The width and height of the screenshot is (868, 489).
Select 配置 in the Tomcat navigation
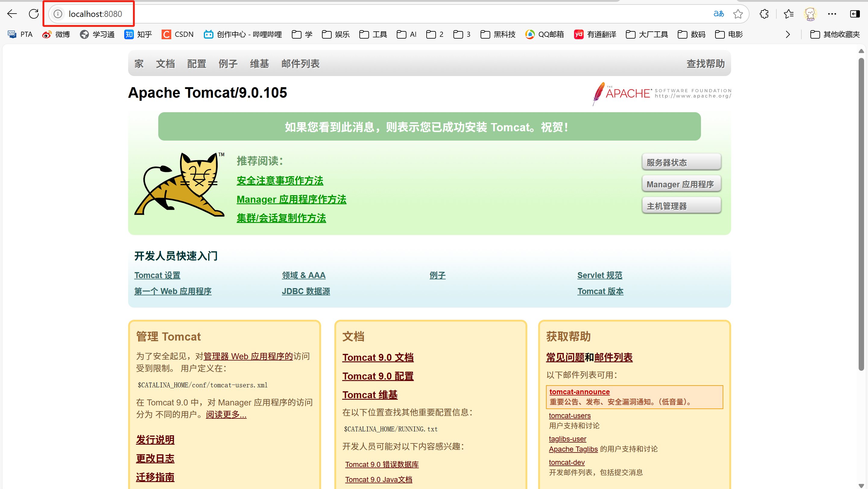[197, 64]
